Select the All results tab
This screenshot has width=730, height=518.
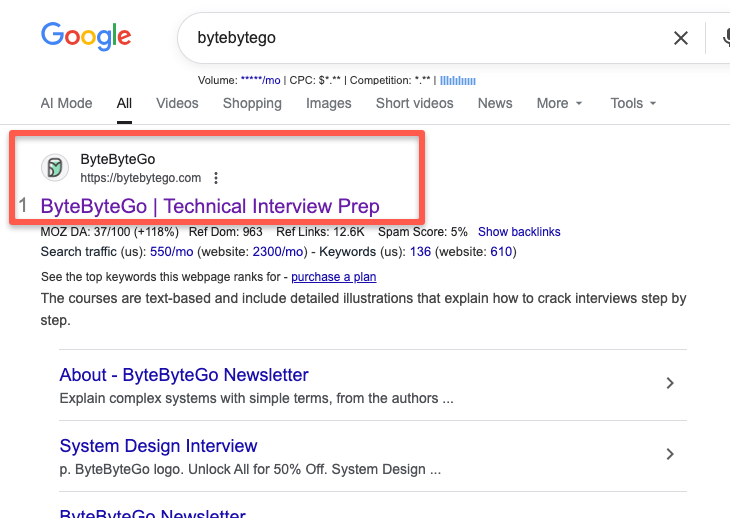124,103
